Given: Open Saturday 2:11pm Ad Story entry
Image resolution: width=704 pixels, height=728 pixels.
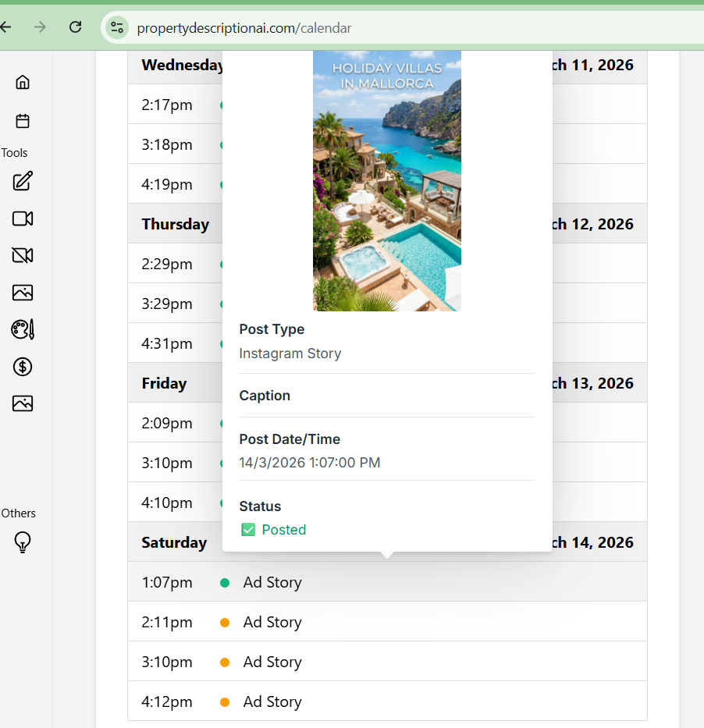Looking at the screenshot, I should tap(387, 622).
